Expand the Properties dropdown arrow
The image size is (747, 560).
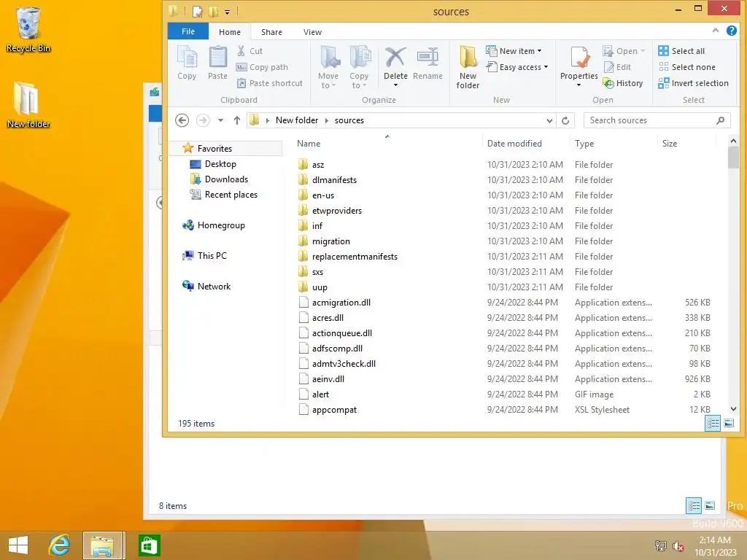point(578,85)
